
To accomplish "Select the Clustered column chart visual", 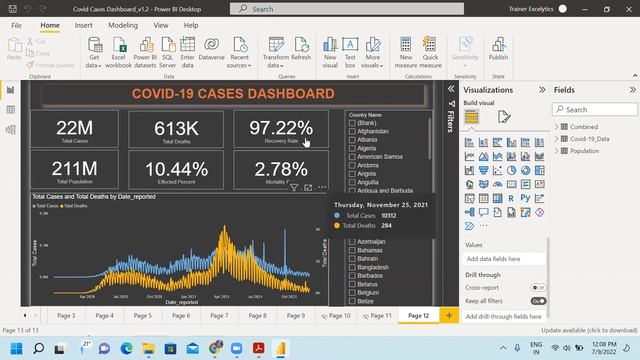I will [x=511, y=142].
